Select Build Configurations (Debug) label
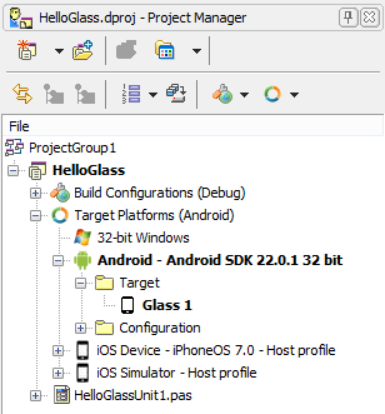This screenshot has width=385, height=414. [x=160, y=193]
